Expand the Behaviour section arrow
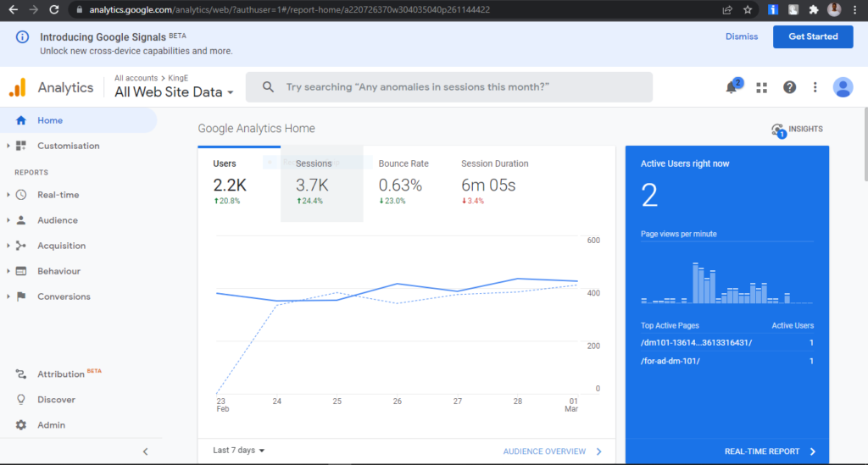Viewport: 868px width, 465px height. 8,271
